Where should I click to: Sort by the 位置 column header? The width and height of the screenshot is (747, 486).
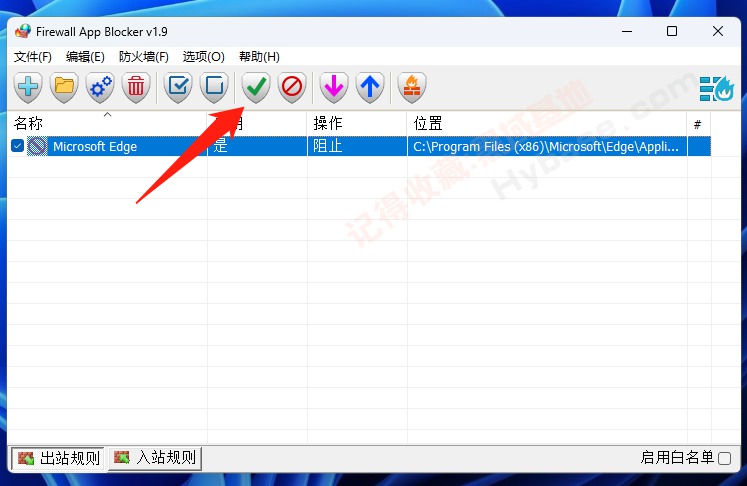click(x=547, y=124)
